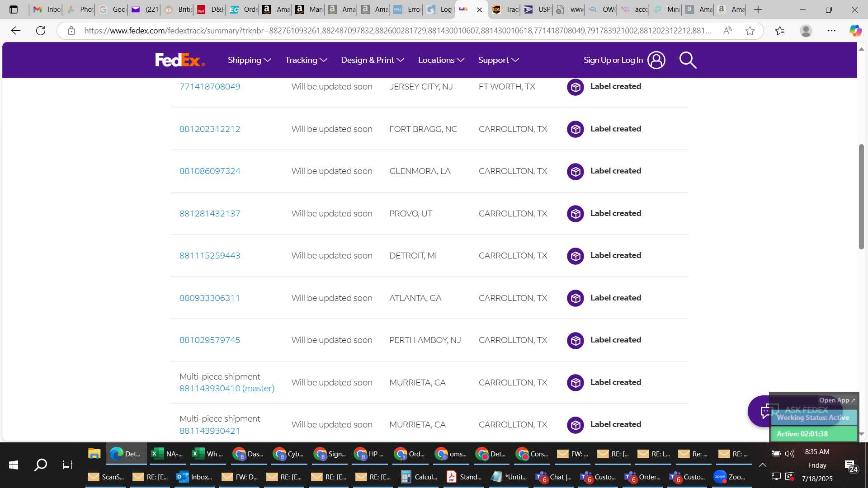Click the browser address bar URL

coord(398,31)
